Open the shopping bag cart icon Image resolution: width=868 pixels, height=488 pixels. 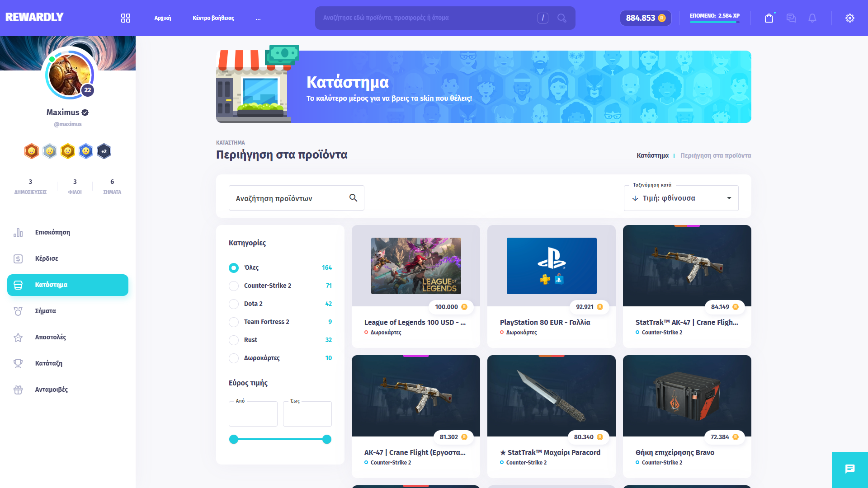click(769, 18)
